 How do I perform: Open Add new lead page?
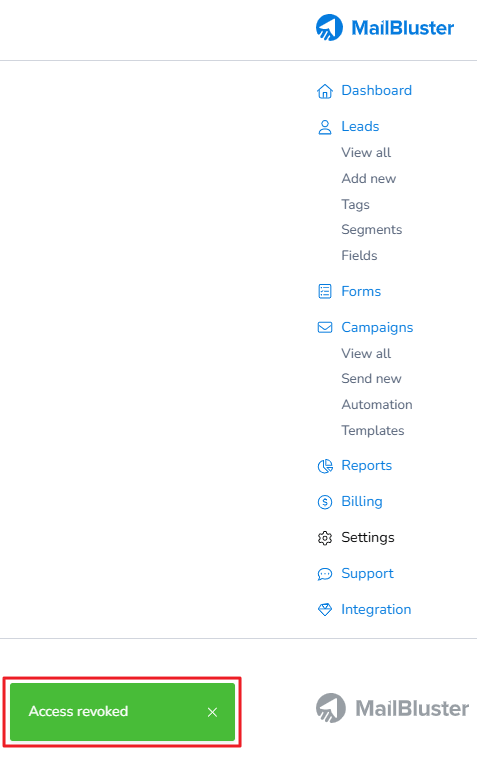click(x=369, y=179)
